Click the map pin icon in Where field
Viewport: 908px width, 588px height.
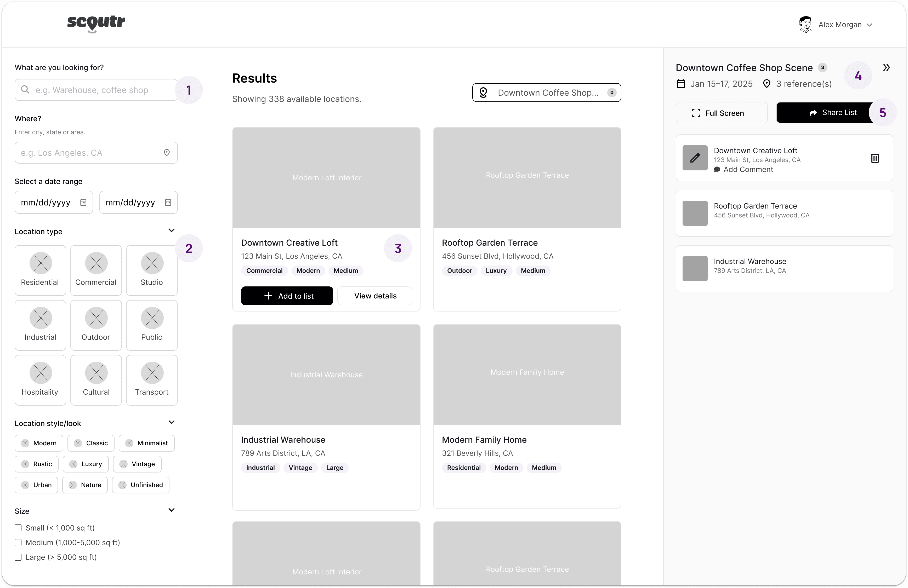point(167,153)
